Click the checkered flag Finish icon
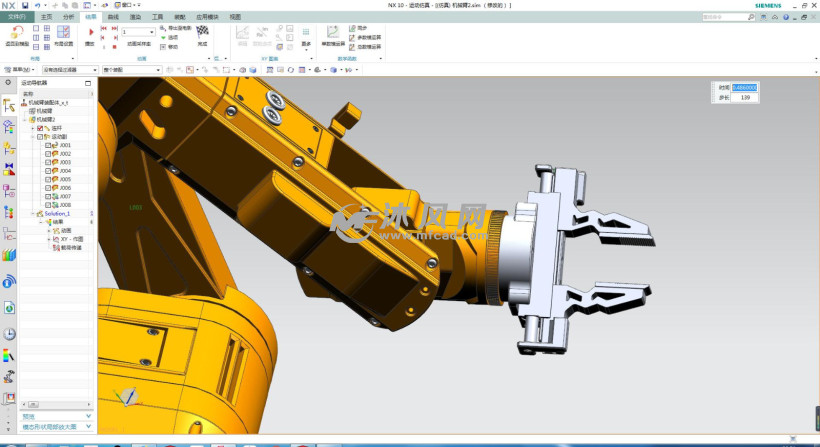The height and width of the screenshot is (447, 820). click(x=202, y=32)
